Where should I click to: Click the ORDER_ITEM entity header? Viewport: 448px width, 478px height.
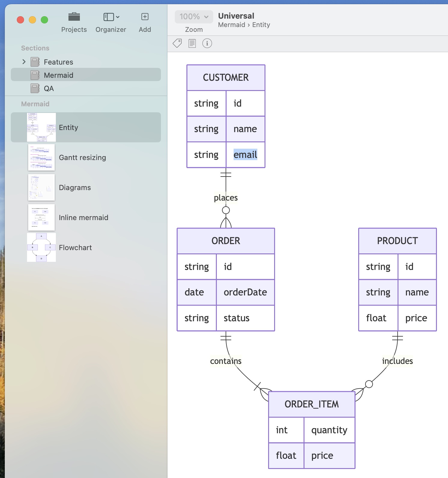tap(311, 404)
